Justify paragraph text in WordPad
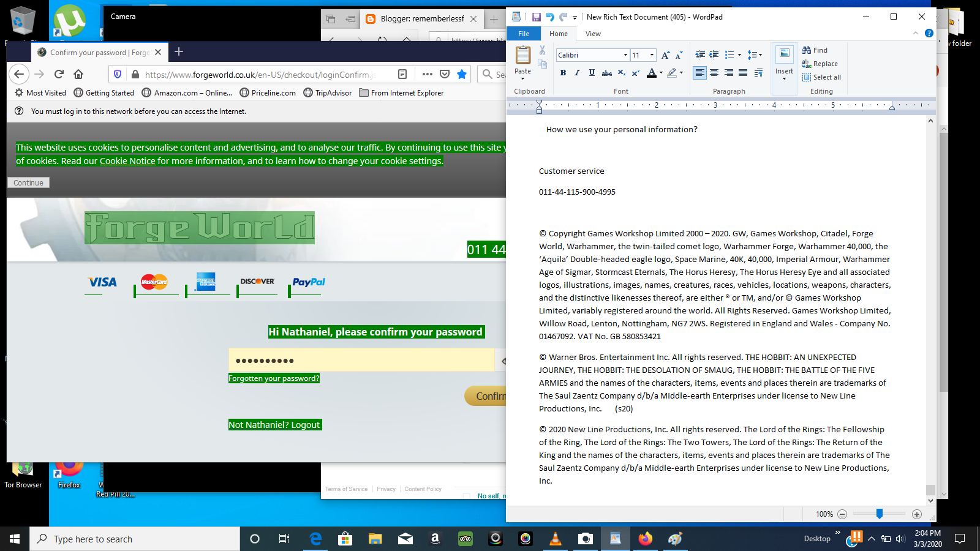Image resolution: width=980 pixels, height=551 pixels. click(743, 73)
